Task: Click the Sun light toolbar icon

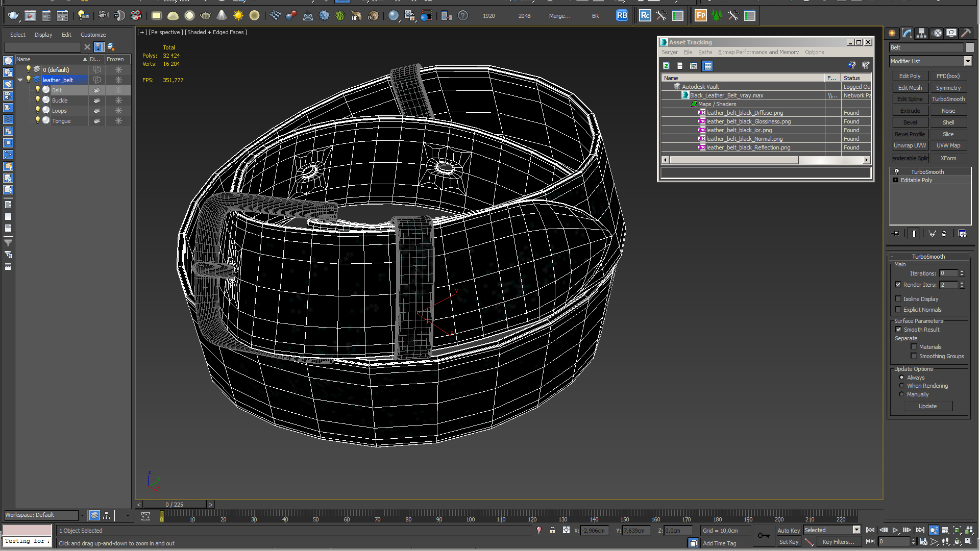Action: (x=238, y=16)
